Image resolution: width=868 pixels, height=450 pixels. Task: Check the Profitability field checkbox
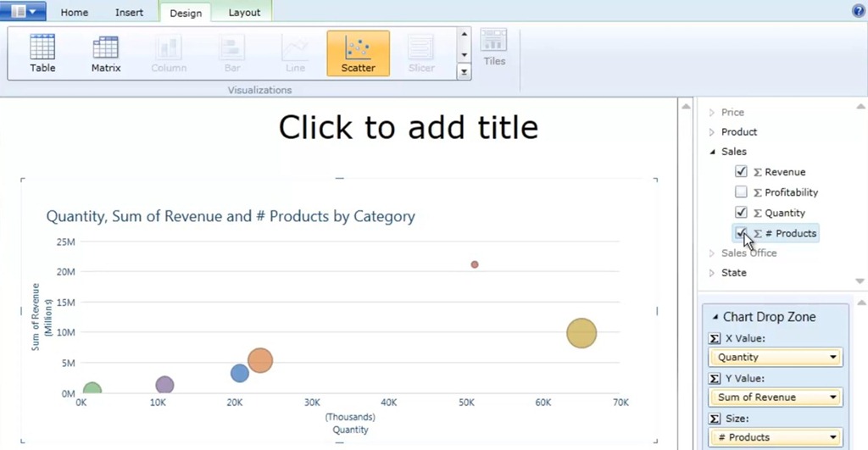741,192
